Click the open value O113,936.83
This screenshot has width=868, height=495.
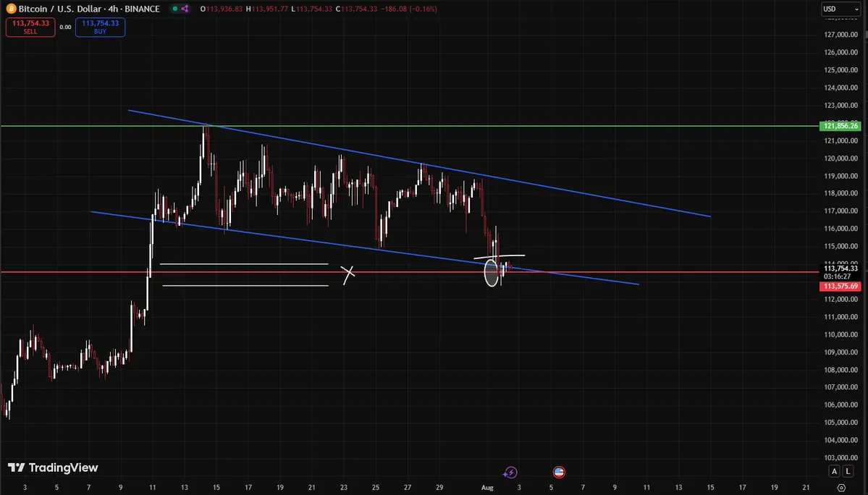click(222, 9)
